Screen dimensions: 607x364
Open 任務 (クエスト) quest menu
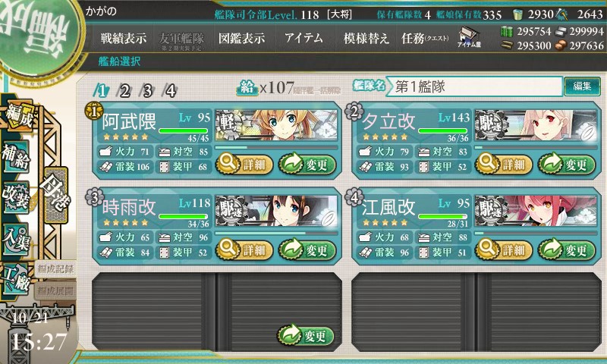[425, 38]
